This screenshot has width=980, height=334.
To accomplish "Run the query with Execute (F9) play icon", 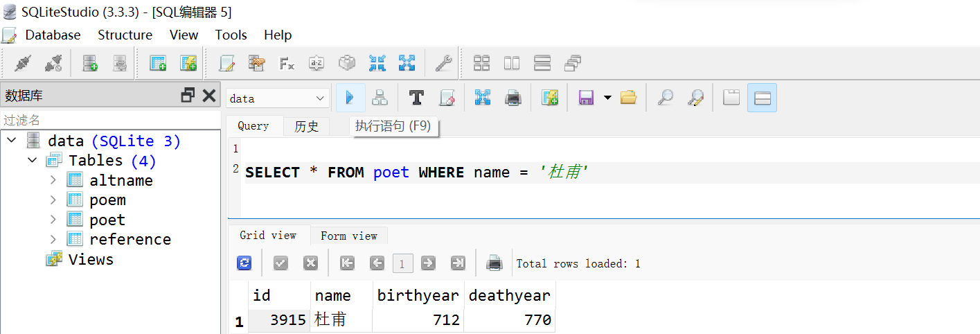I will click(x=350, y=98).
